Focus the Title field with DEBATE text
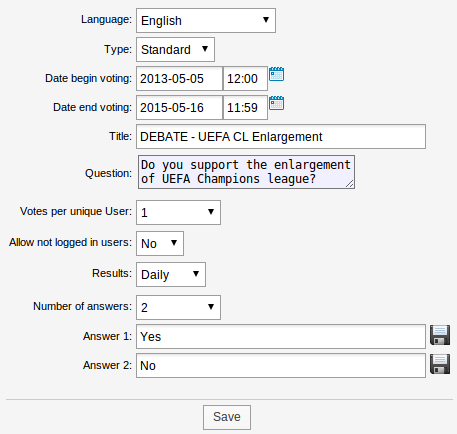The height and width of the screenshot is (434, 457). point(281,137)
